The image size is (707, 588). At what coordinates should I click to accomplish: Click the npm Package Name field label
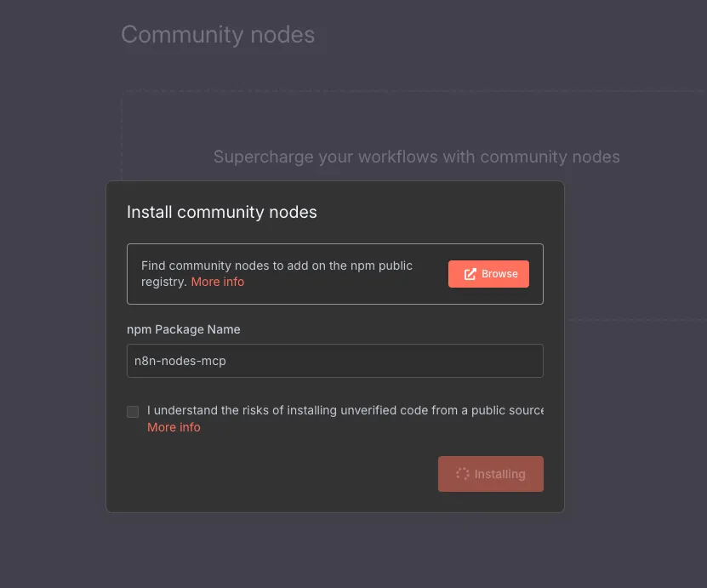183,329
